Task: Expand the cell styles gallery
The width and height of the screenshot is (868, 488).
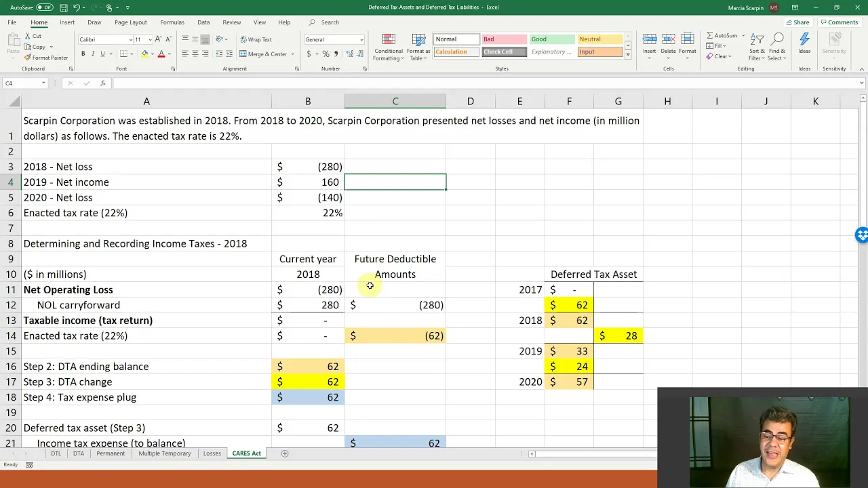Action: [628, 54]
